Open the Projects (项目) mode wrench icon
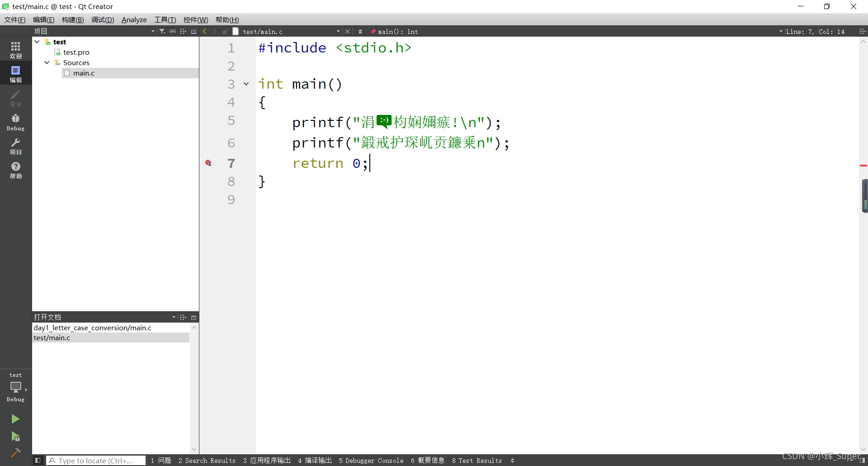 (x=16, y=146)
